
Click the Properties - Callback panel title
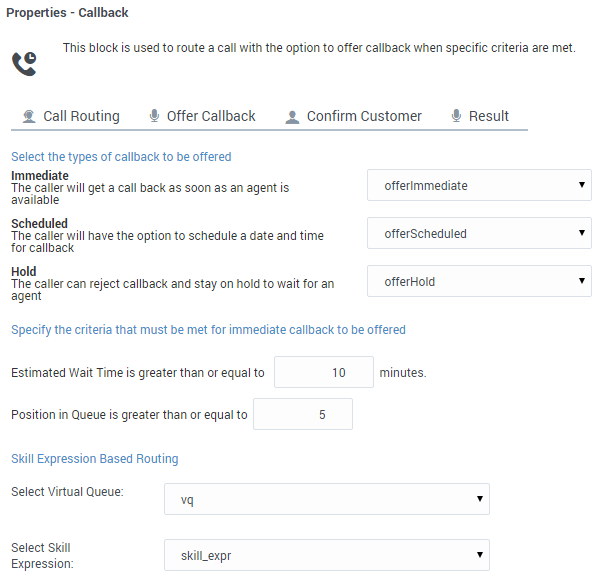pyautogui.click(x=67, y=13)
